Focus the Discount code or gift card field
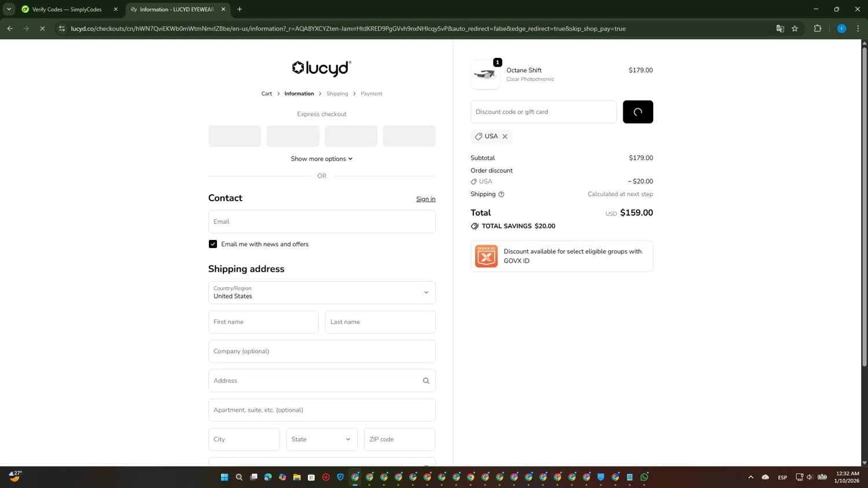Image resolution: width=868 pixels, height=488 pixels. pos(543,112)
